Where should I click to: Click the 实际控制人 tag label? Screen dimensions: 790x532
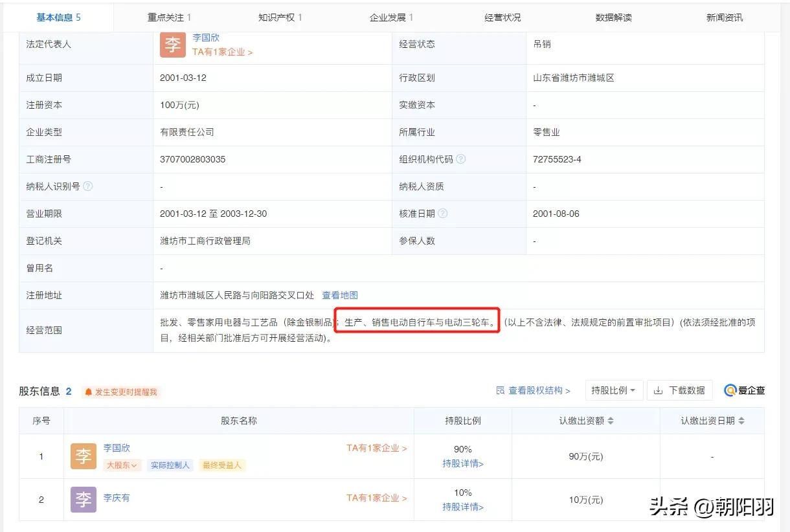tap(170, 465)
